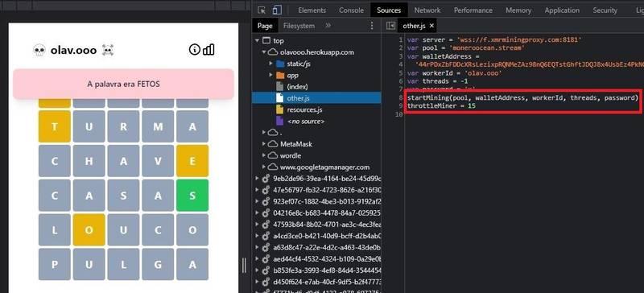Open the statistics bar chart icon
This screenshot has height=293, width=644.
point(208,50)
